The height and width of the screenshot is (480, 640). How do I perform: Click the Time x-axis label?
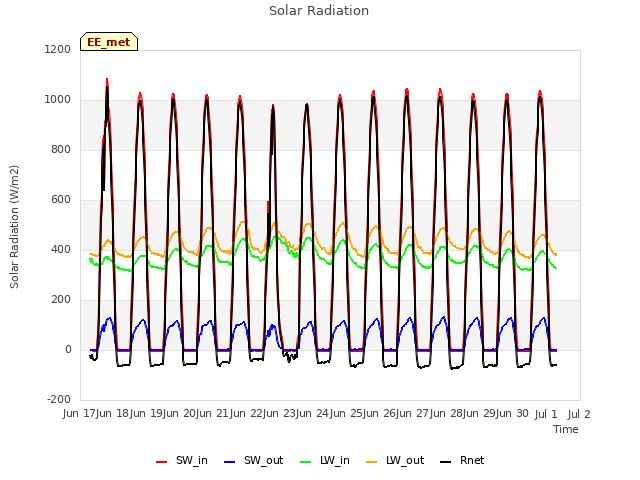coord(566,429)
